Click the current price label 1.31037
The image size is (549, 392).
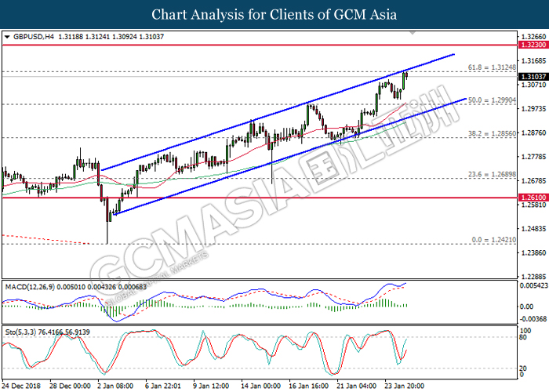tap(533, 77)
